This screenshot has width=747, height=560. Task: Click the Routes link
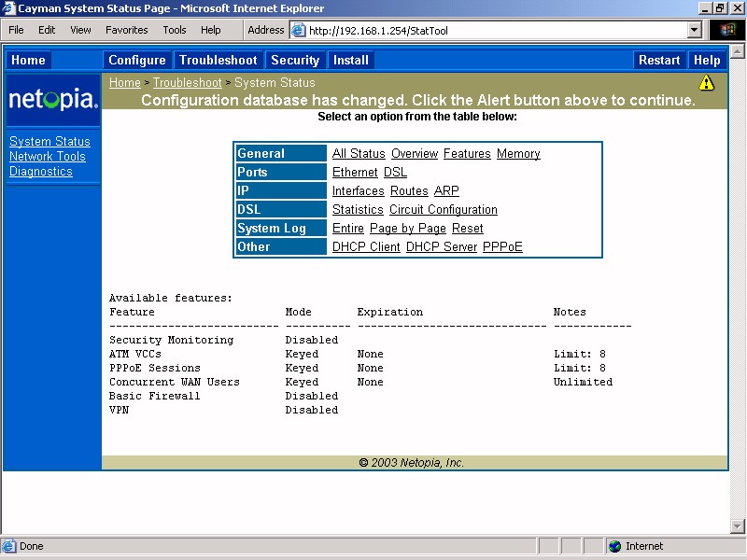click(x=409, y=191)
